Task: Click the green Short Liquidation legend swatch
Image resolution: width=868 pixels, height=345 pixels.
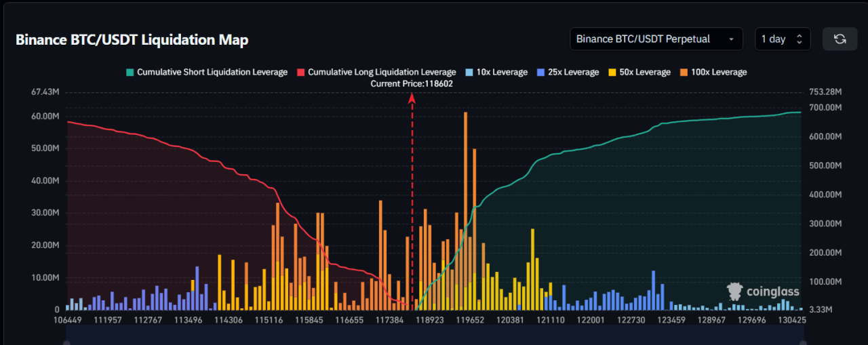Action: tap(130, 72)
